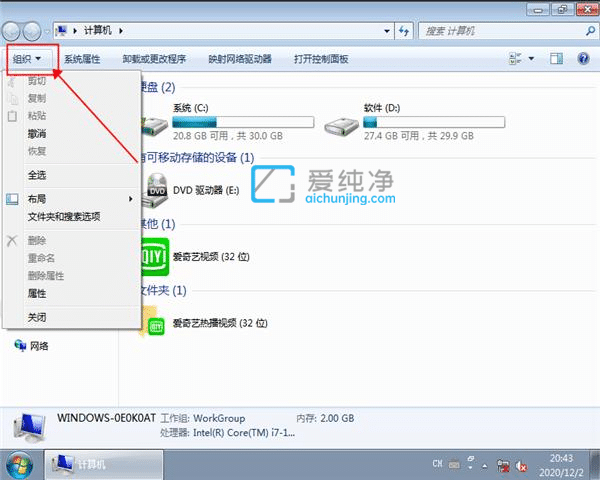Expand the 布局 submenu arrow
Screen dimensions: 600x480
pyautogui.click(x=130, y=199)
